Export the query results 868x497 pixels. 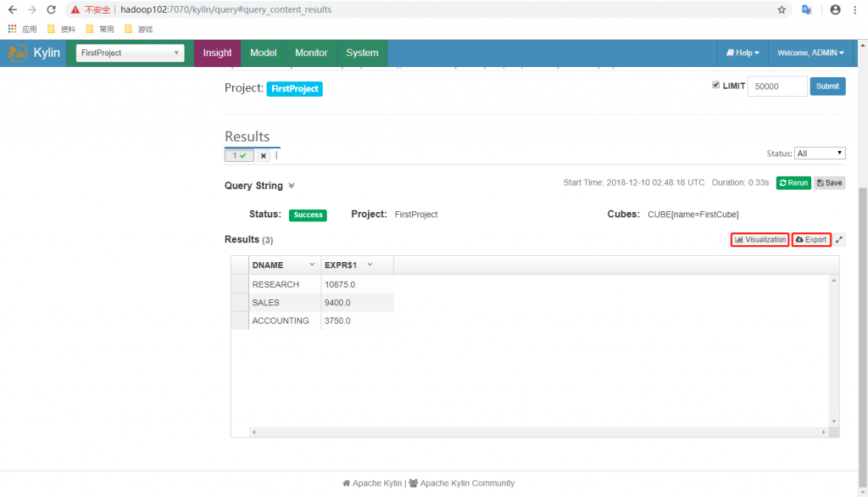coord(811,240)
